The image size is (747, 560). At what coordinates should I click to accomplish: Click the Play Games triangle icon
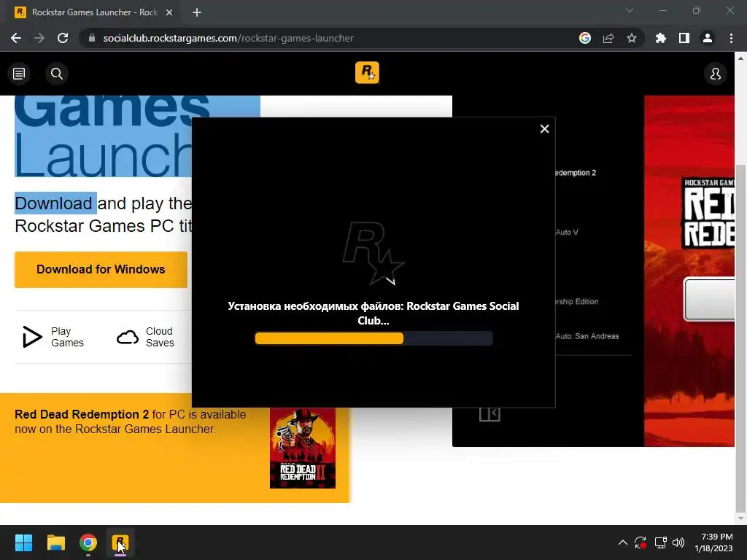[x=32, y=337]
